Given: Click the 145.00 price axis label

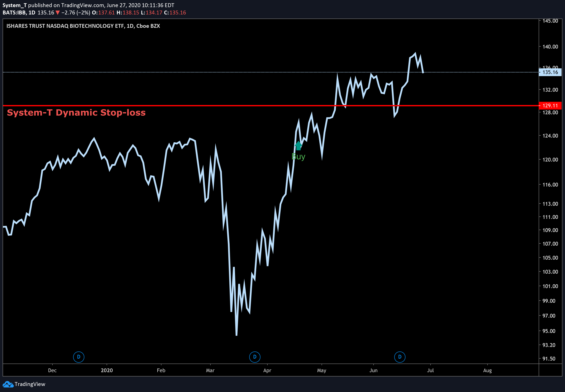Looking at the screenshot, I should coord(550,21).
